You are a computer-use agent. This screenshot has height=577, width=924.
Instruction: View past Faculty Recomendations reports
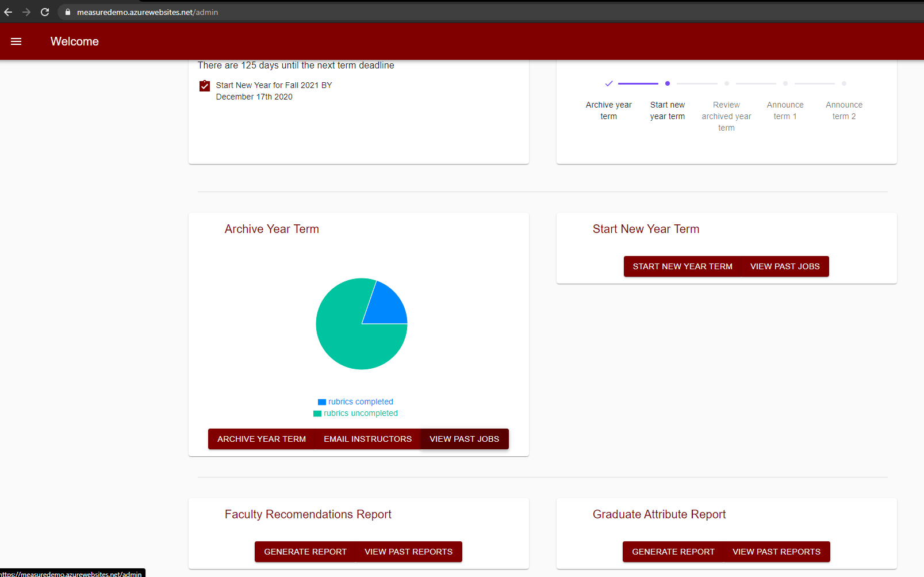click(409, 552)
